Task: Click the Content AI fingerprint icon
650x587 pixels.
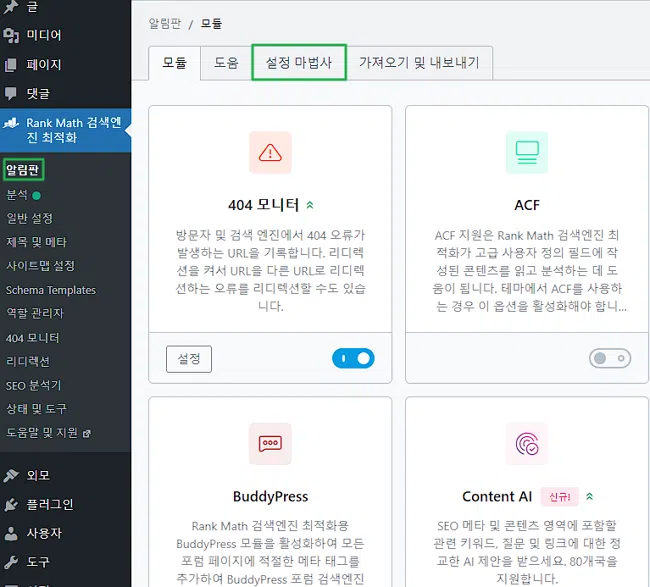Action: pos(527,444)
